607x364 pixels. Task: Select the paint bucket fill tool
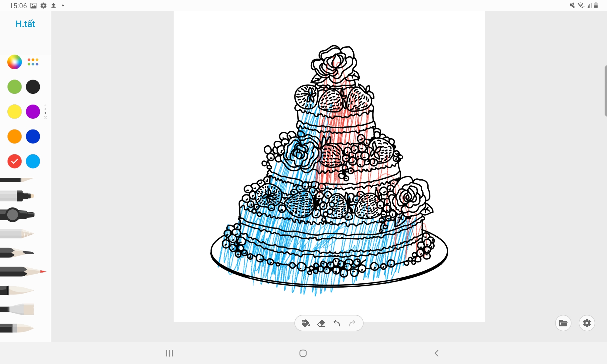click(x=306, y=323)
